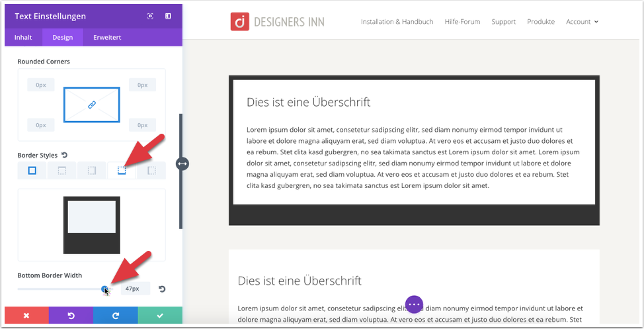Click the purple undo button
The width and height of the screenshot is (644, 329).
pyautogui.click(x=71, y=315)
